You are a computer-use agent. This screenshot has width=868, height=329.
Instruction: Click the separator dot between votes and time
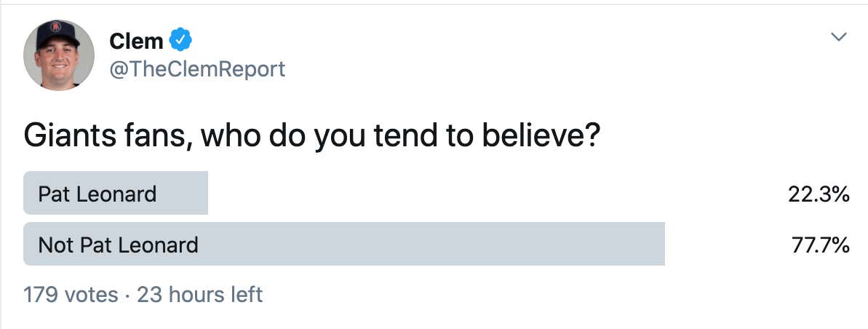click(x=127, y=296)
